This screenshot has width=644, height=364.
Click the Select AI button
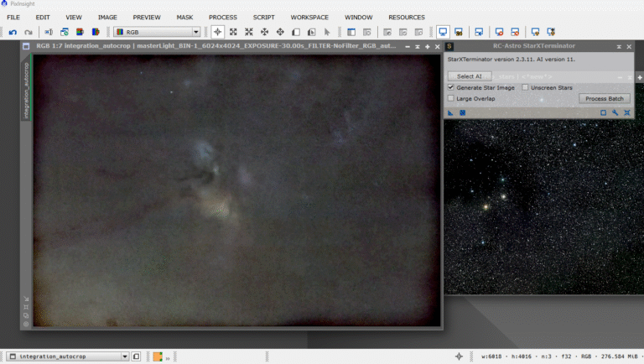[469, 76]
